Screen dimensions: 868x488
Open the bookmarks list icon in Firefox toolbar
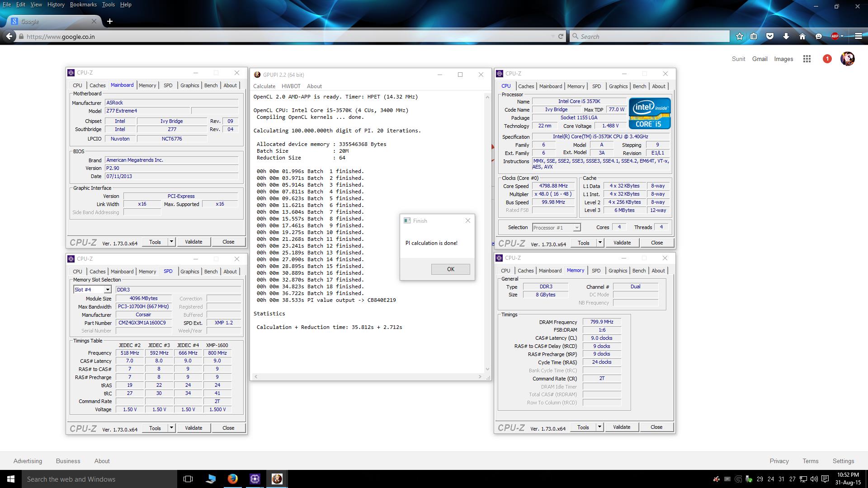[x=754, y=37]
